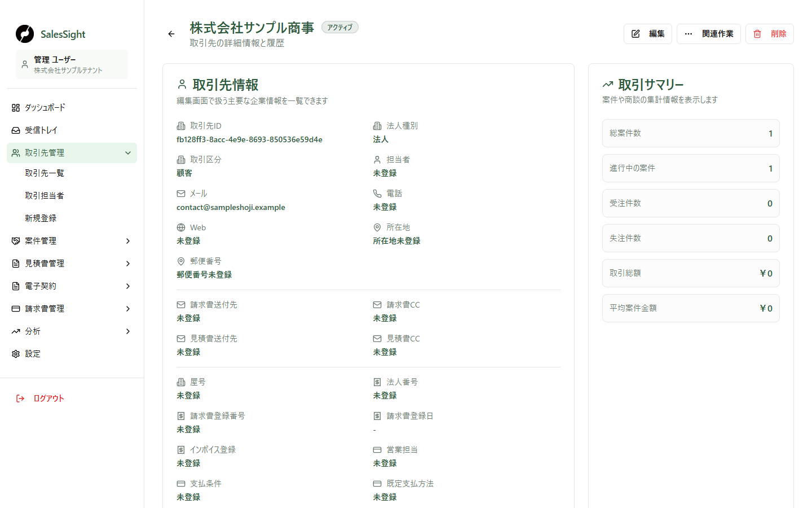Click the 案件管理 handshake icon
812x508 pixels.
pos(16,241)
